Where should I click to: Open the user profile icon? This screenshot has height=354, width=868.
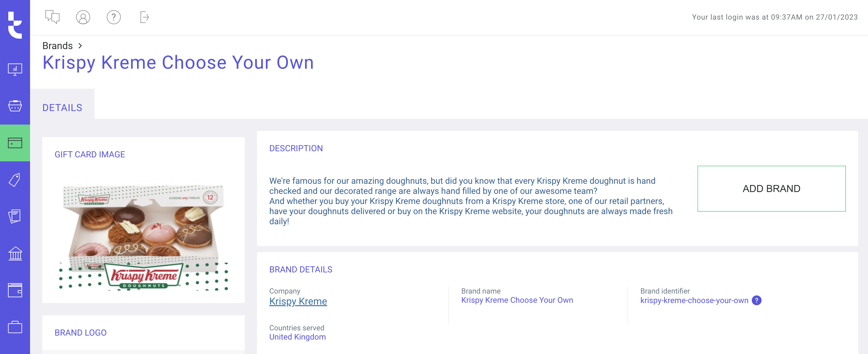[83, 17]
